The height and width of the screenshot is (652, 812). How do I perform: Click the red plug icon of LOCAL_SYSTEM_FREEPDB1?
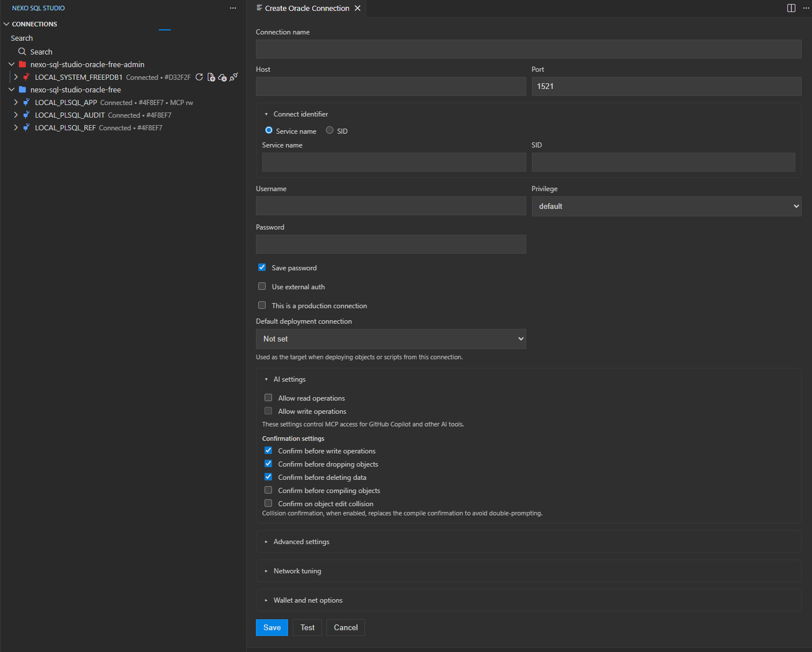(x=26, y=77)
